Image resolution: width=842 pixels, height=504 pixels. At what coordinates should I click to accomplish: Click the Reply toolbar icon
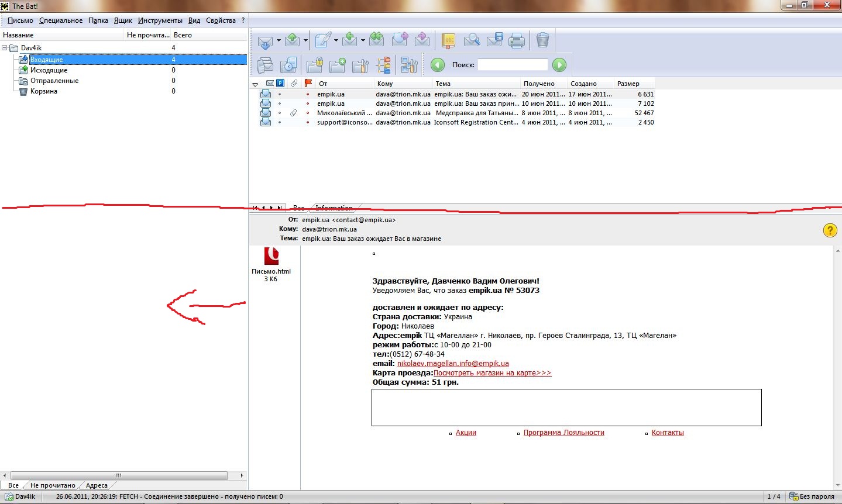tap(350, 40)
